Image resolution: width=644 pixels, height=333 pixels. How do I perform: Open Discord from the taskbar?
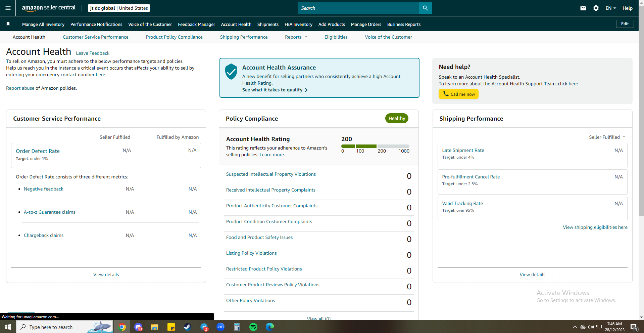coord(138,327)
